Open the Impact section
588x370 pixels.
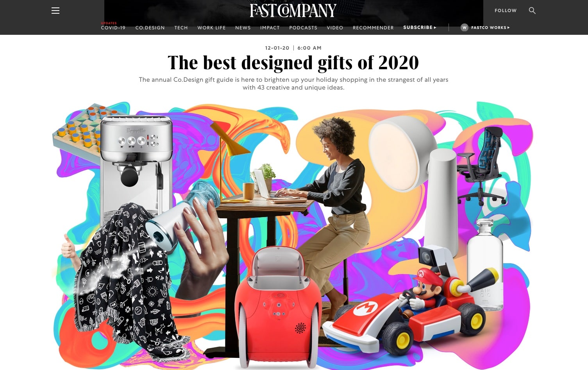coord(270,28)
